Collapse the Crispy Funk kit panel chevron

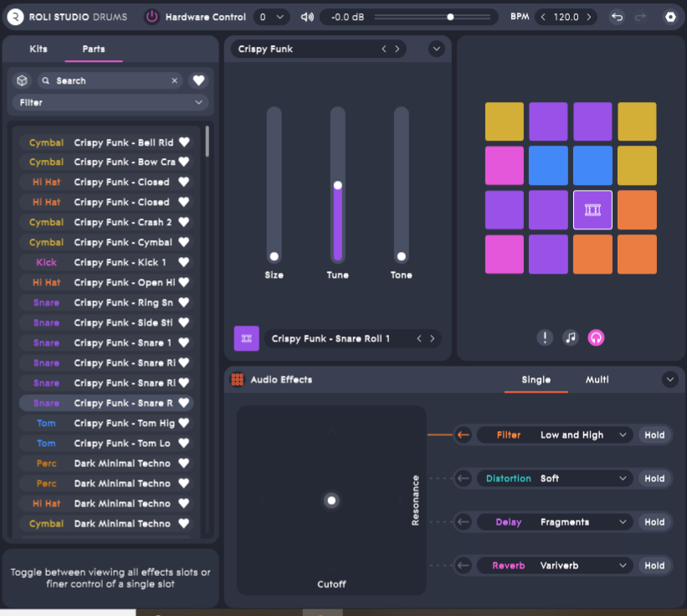click(x=436, y=49)
